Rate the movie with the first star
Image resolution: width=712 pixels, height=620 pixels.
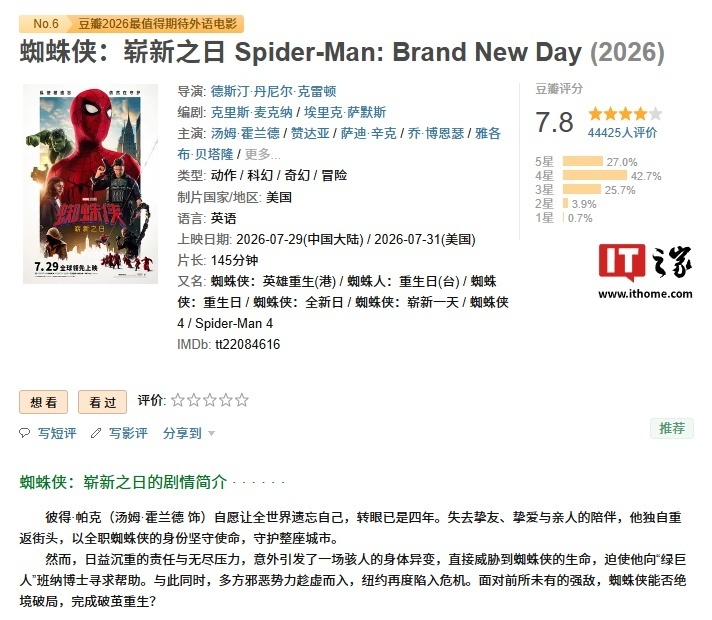pyautogui.click(x=178, y=400)
